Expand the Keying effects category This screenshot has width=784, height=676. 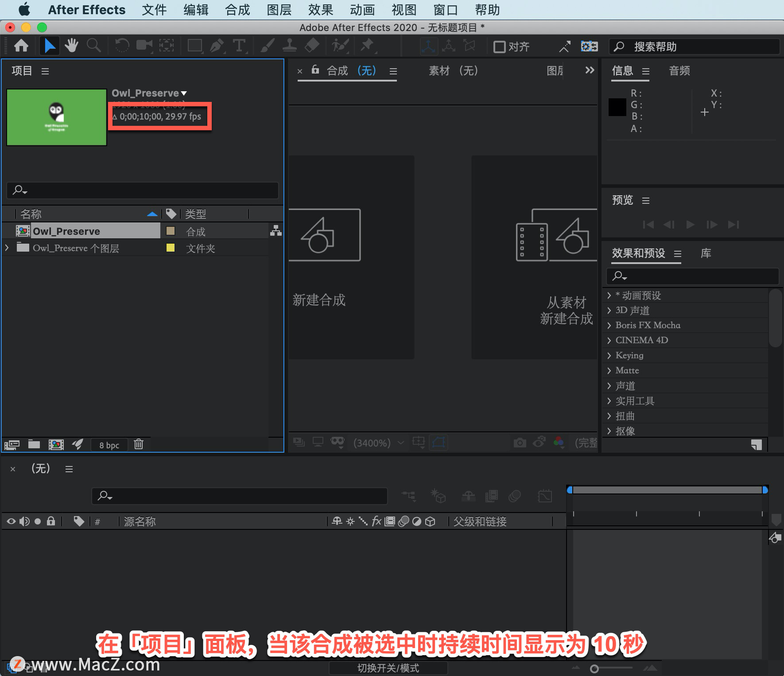tap(609, 355)
